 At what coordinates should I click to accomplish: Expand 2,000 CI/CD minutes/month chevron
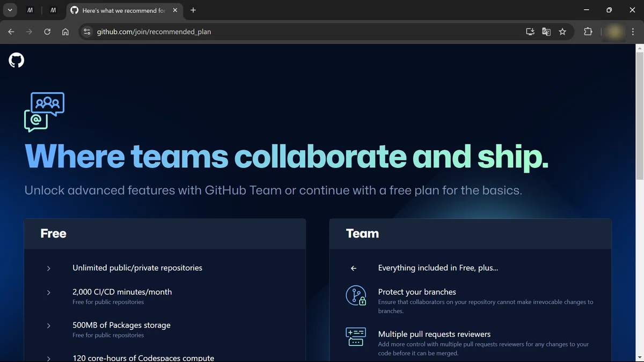(48, 292)
